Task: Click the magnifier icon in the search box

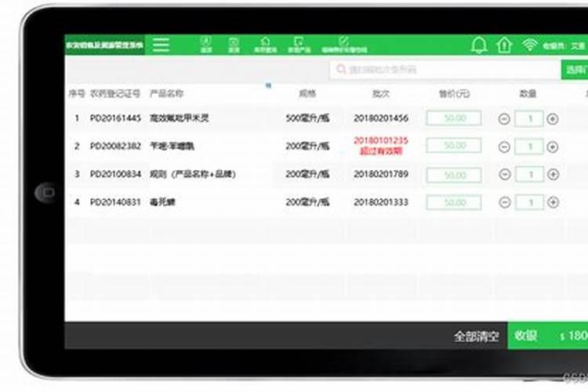Action: click(x=340, y=69)
